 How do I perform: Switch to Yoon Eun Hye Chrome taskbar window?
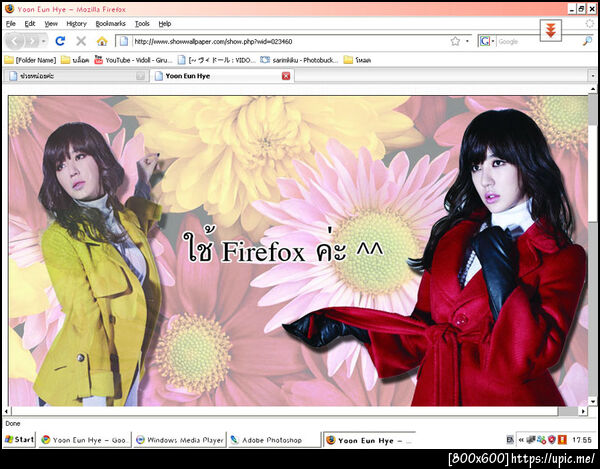coord(85,440)
